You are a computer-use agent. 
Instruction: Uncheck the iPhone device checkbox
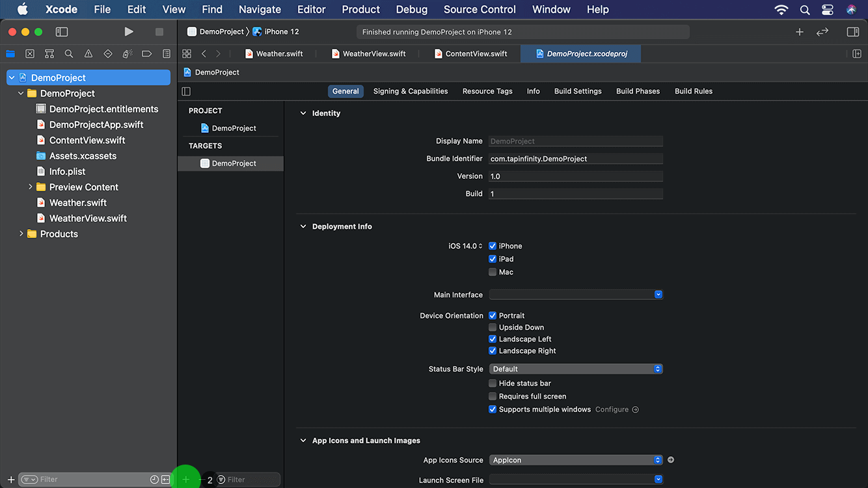click(493, 246)
